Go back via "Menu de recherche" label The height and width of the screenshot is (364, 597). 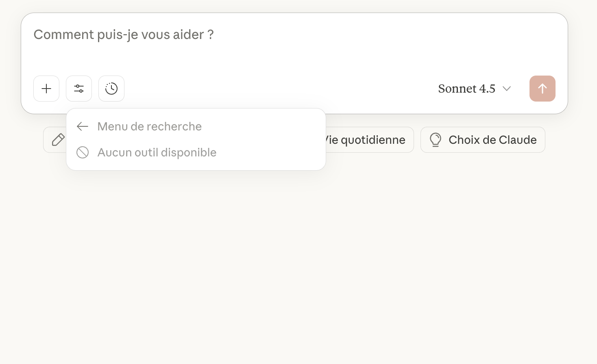point(149,126)
